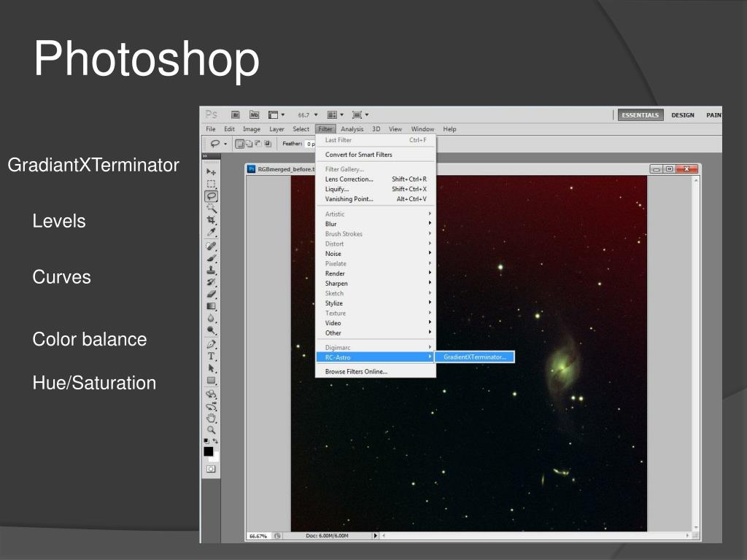Image resolution: width=747 pixels, height=560 pixels.
Task: Click the vertical scrollbar down arrow
Action: point(696,528)
